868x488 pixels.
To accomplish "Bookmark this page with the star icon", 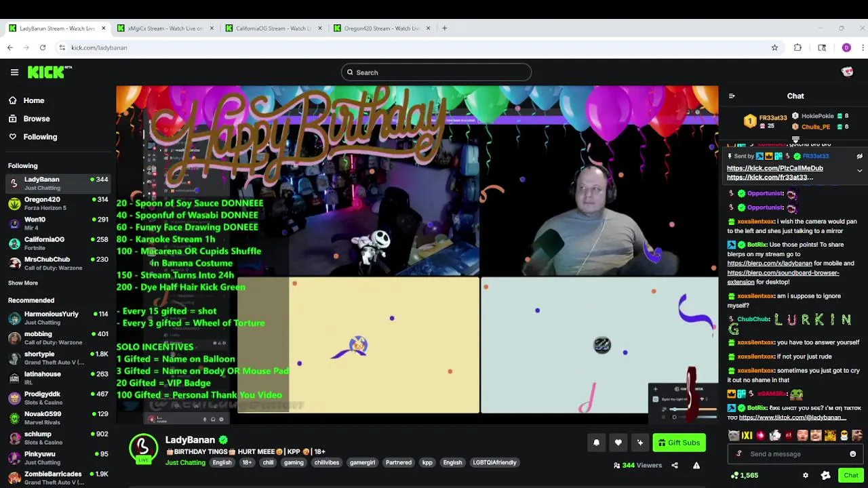I will click(x=774, y=47).
